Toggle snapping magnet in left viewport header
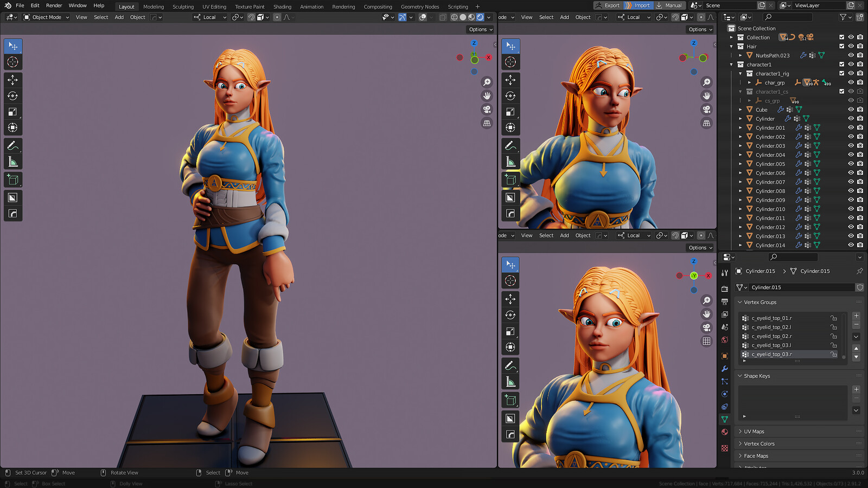 click(x=251, y=17)
